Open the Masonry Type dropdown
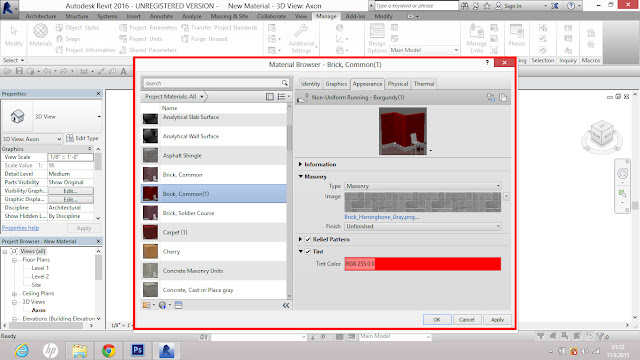 423,186
